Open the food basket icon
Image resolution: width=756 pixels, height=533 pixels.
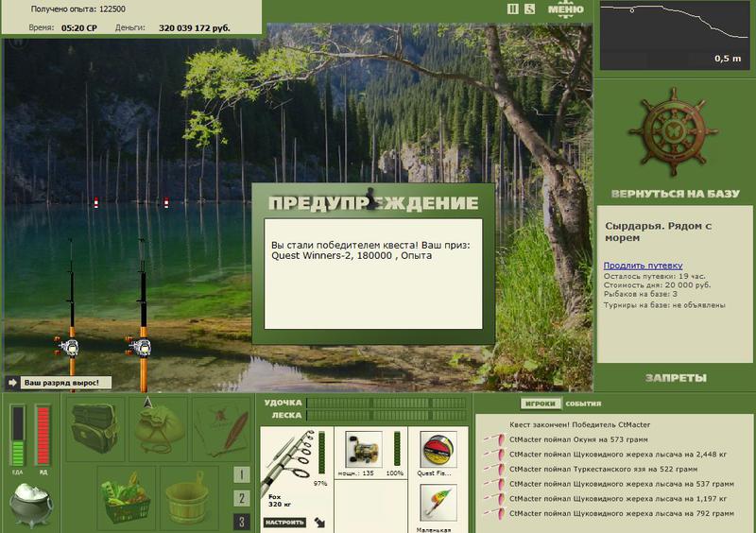click(127, 498)
